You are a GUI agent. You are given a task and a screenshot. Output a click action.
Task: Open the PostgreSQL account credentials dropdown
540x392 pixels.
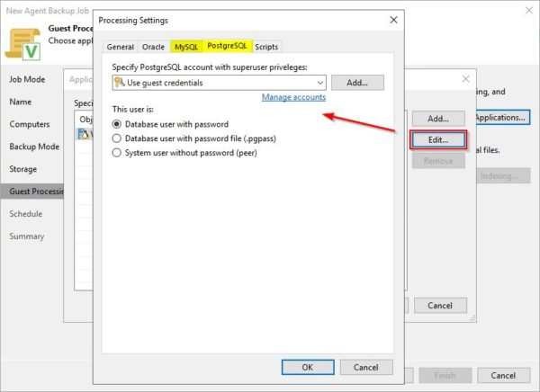click(219, 83)
